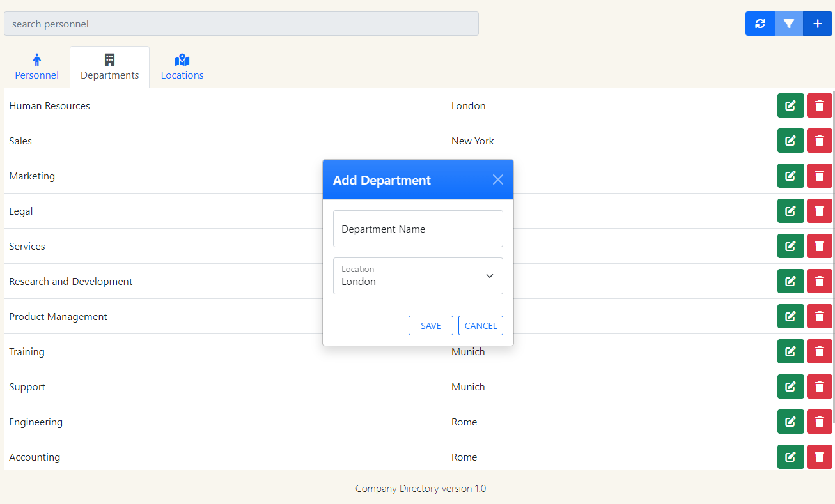Switch to the Personnel tab

(36, 67)
